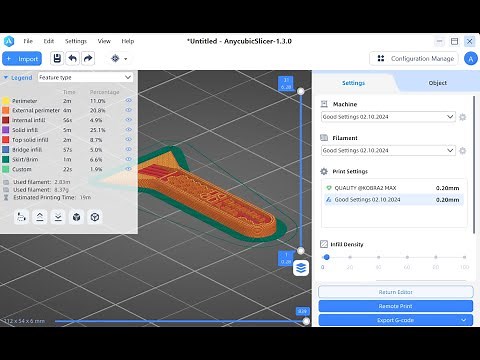Viewport: 480px width, 360px height.
Task: Click the move layer down icon
Action: (x=58, y=217)
